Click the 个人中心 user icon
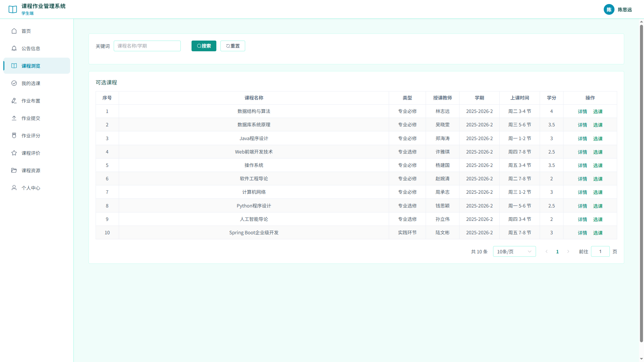644x362 pixels. click(14, 188)
